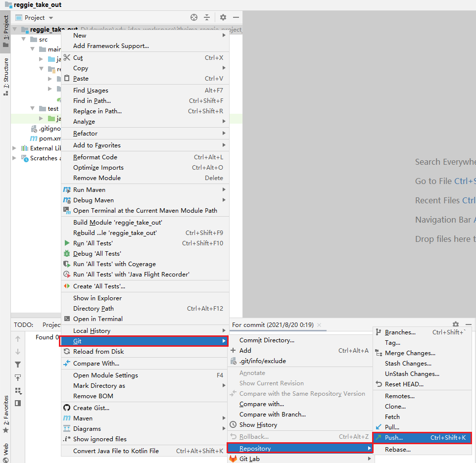Screen dimensions: 476x463
Task: Open the bottom panel's gear settings
Action: (456, 324)
